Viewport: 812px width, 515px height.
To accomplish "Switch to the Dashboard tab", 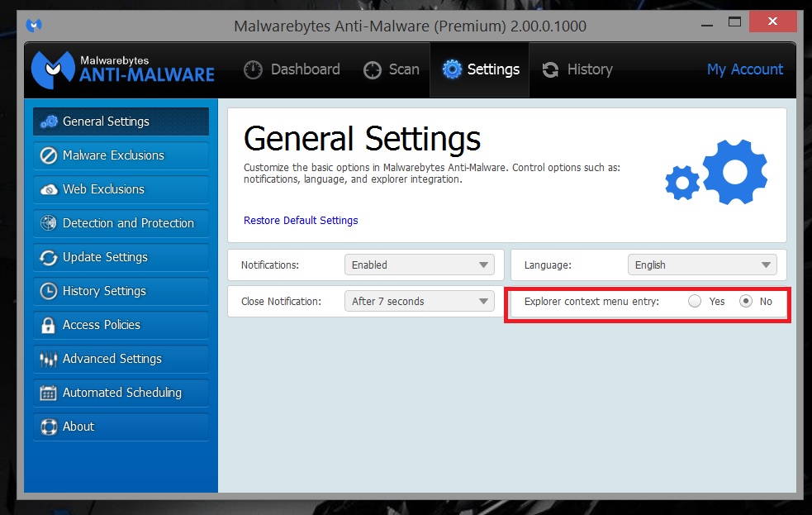I will [x=292, y=69].
